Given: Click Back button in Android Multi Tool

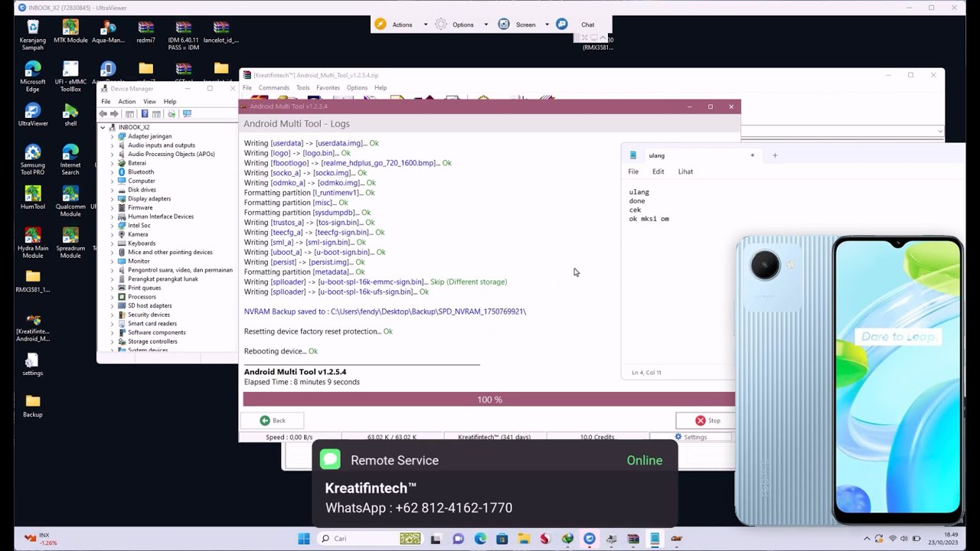Looking at the screenshot, I should pyautogui.click(x=272, y=420).
